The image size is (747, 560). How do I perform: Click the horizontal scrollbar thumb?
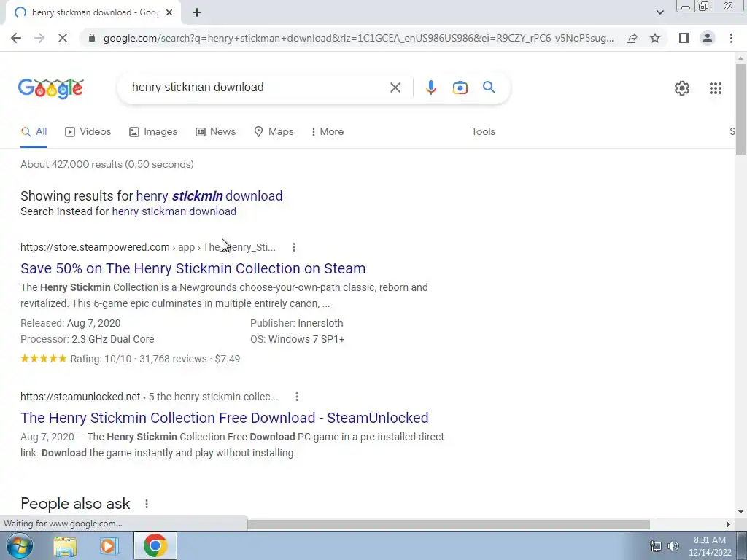click(449, 525)
